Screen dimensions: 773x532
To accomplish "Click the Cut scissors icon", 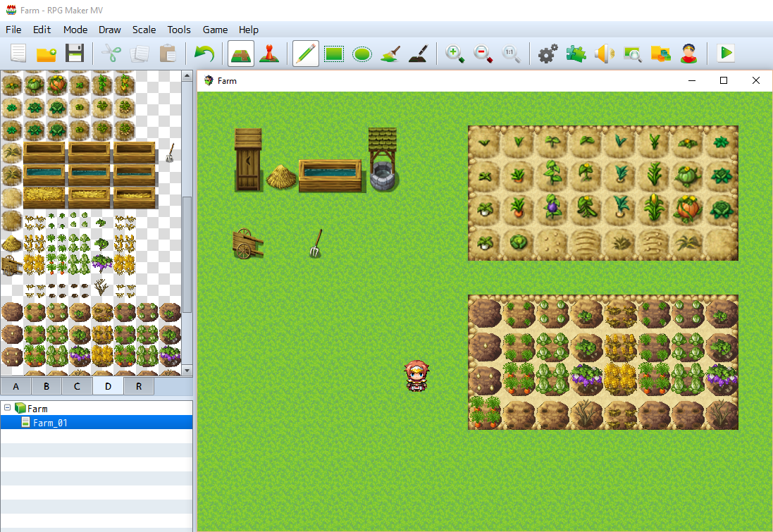I will pyautogui.click(x=112, y=54).
